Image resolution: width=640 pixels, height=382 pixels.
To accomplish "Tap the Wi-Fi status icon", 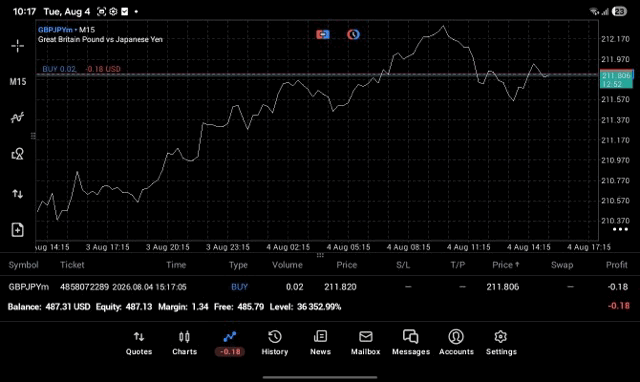I will tap(594, 11).
